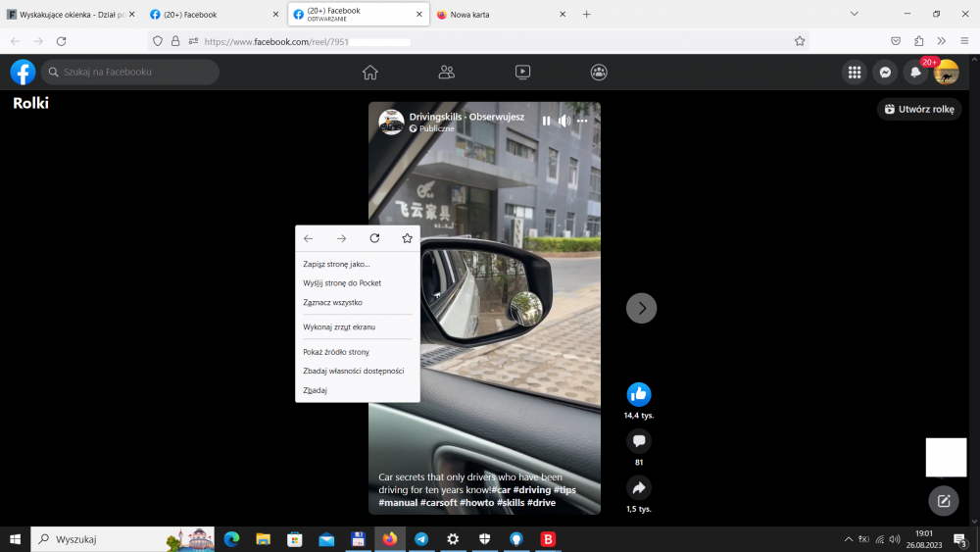Pause the reel video

546,121
